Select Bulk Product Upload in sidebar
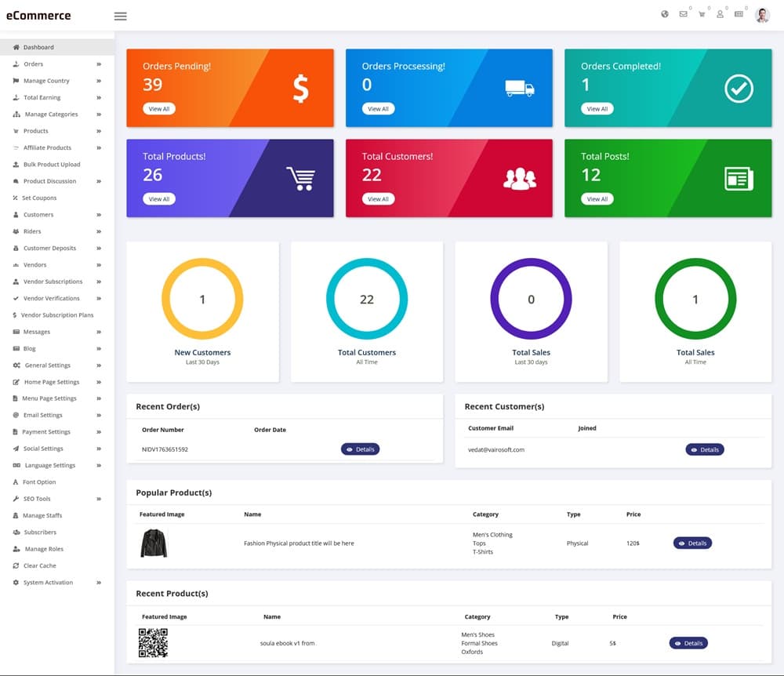Viewport: 784px width, 676px height. tap(52, 165)
